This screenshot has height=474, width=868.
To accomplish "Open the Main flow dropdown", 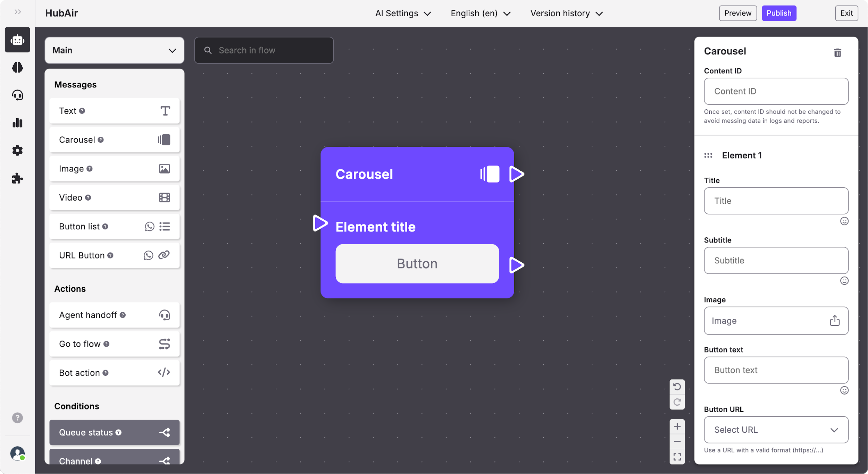I will pos(114,50).
